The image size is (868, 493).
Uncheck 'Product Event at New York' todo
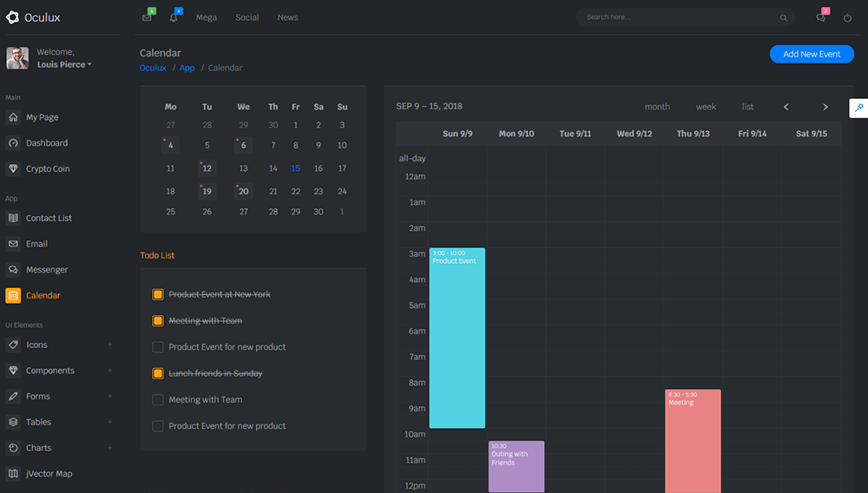click(x=158, y=295)
